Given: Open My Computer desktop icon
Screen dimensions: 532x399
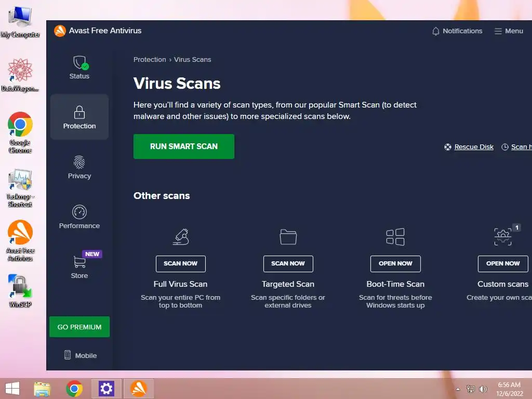Looking at the screenshot, I should (x=20, y=22).
